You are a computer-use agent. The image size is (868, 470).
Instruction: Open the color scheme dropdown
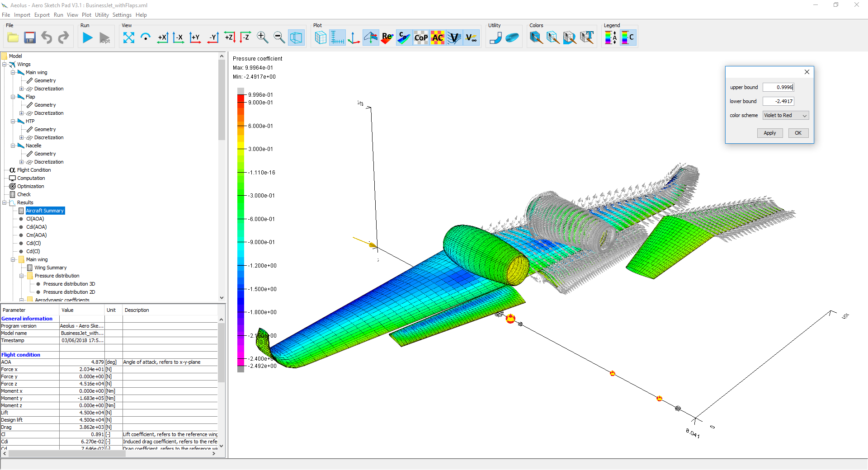(785, 115)
